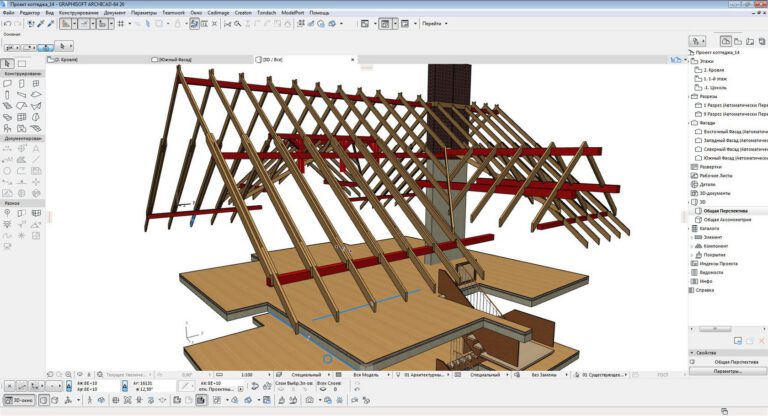Image resolution: width=768 pixels, height=416 pixels.
Task: Click the navigator horizontal scrollbar
Action: click(x=715, y=329)
